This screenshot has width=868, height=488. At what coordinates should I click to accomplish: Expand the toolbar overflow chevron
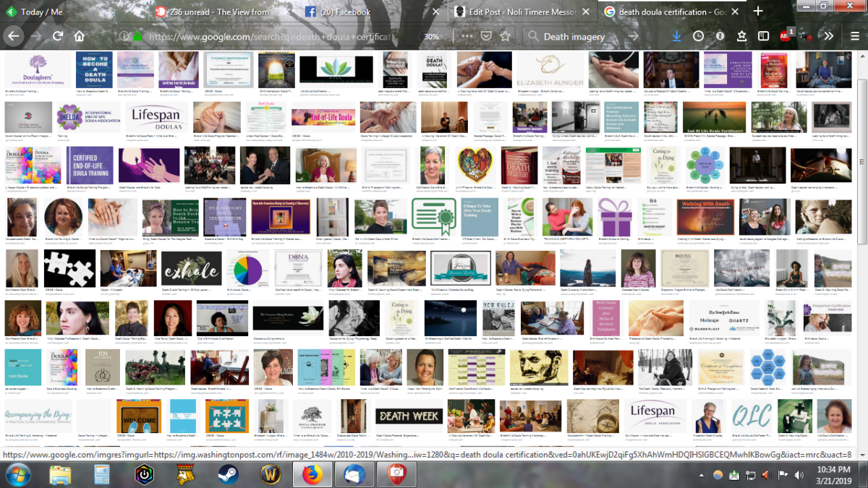(829, 36)
